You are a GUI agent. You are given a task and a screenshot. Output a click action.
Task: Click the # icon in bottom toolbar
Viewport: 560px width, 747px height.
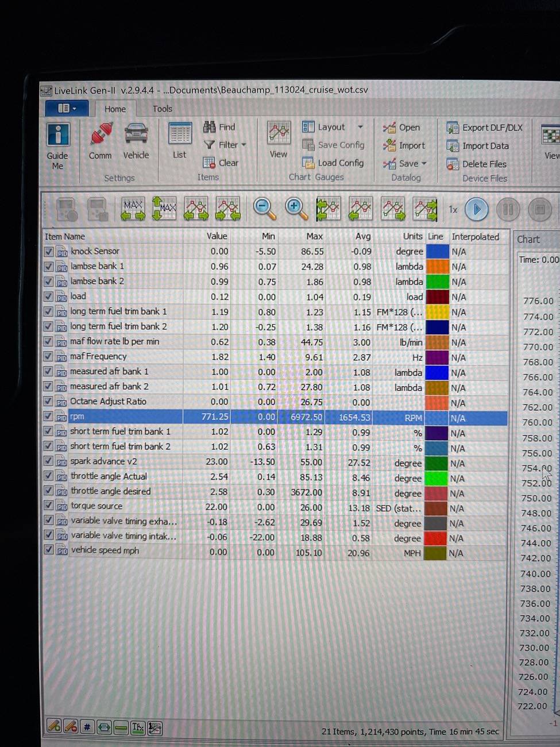point(87,727)
